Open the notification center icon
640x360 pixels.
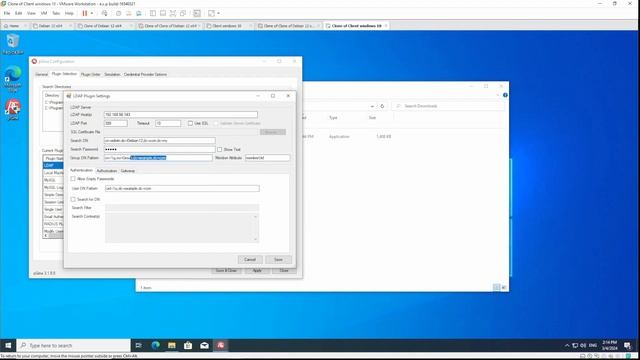627,345
